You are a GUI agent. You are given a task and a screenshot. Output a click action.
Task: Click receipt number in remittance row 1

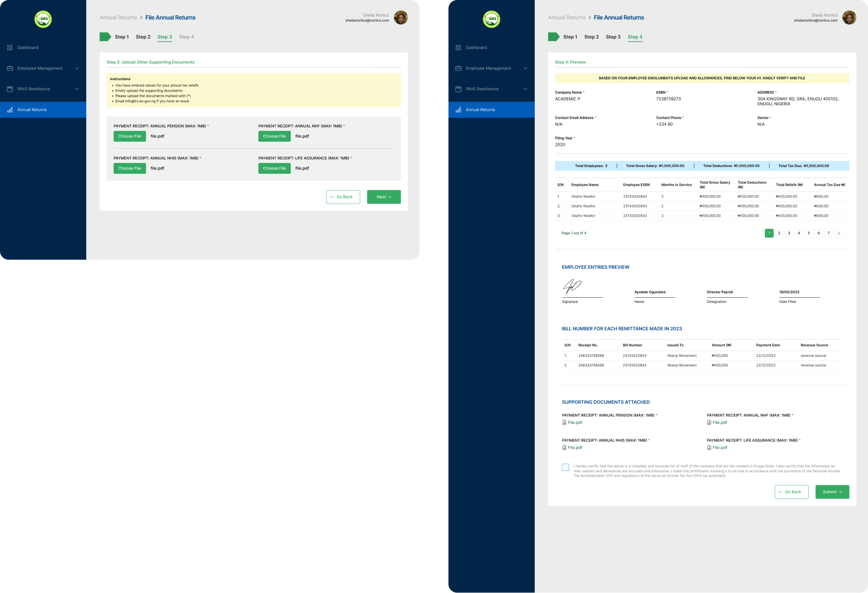pos(591,356)
